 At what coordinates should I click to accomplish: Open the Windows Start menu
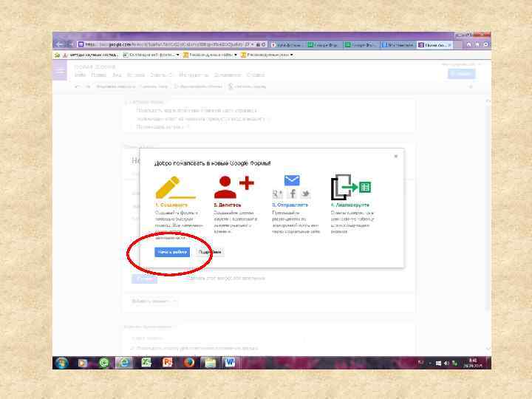(x=61, y=363)
